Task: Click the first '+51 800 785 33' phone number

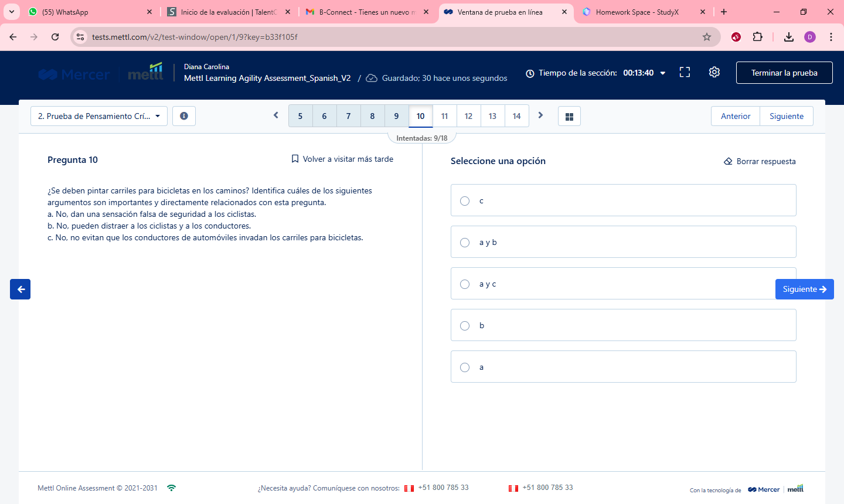Action: tap(443, 488)
